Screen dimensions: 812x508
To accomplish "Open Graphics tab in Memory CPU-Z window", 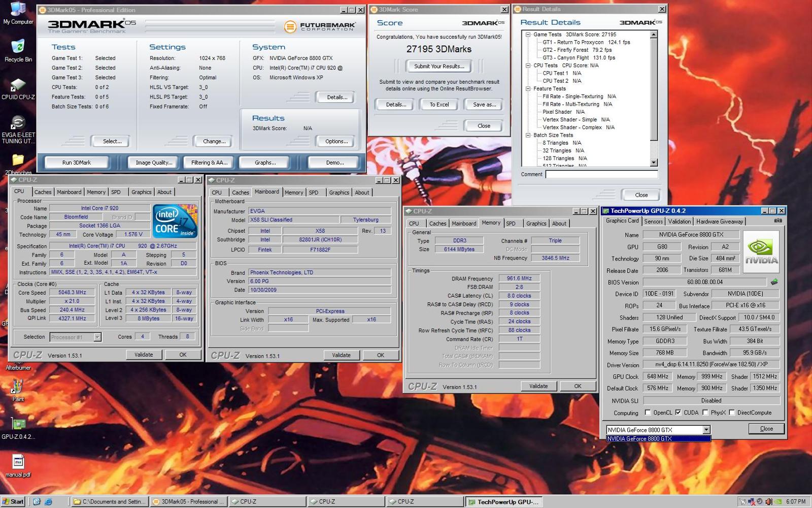I will 536,224.
